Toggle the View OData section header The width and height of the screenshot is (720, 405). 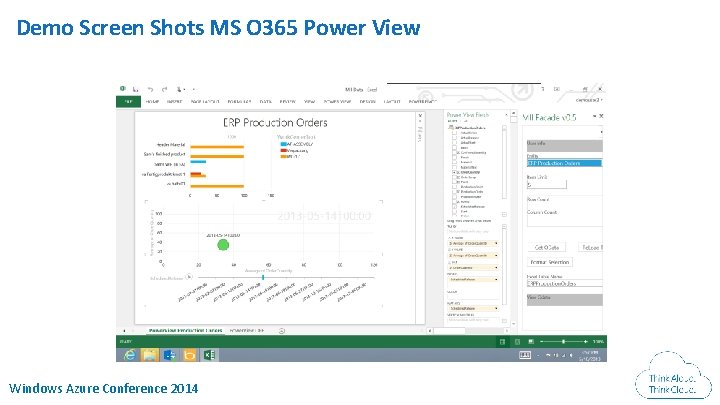coord(564,300)
